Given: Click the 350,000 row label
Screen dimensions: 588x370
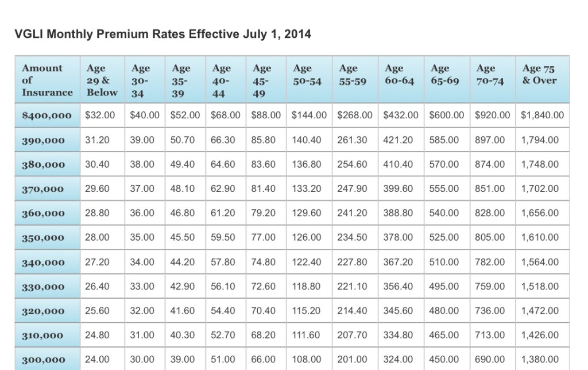Looking at the screenshot, I should point(44,237).
